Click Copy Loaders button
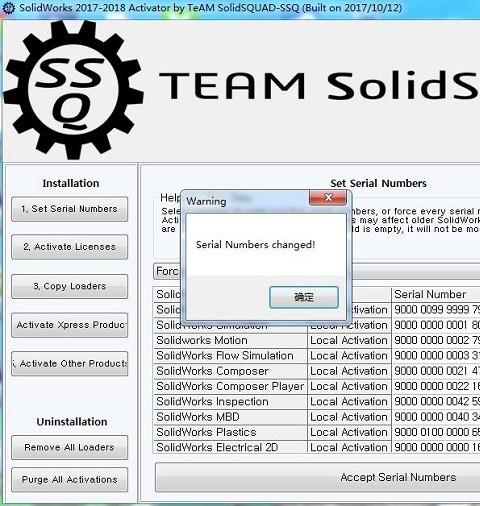Viewport: 480px width, 506px height. [69, 286]
